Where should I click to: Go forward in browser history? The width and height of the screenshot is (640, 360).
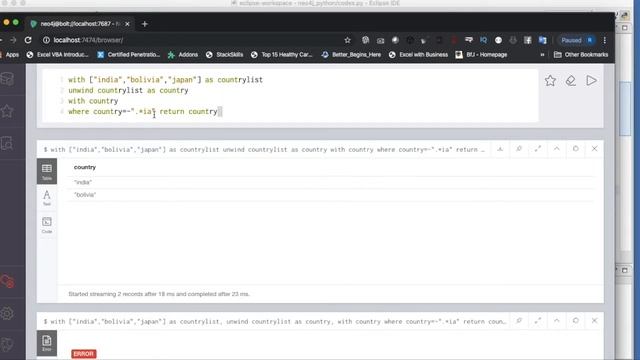pos(13,40)
